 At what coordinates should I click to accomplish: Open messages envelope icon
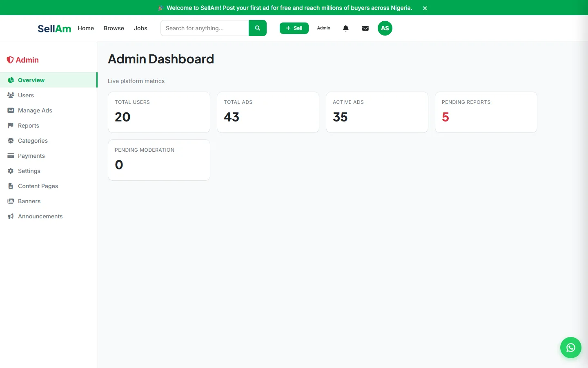[365, 28]
